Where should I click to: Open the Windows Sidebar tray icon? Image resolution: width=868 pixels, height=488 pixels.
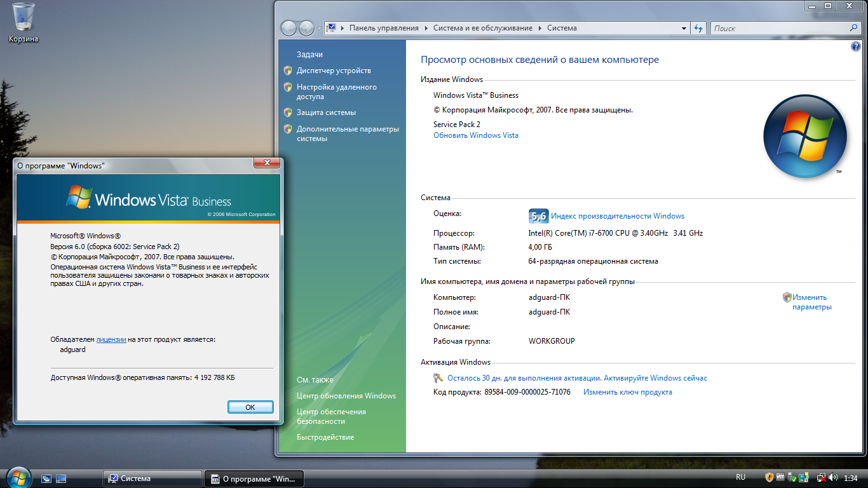coord(804,477)
